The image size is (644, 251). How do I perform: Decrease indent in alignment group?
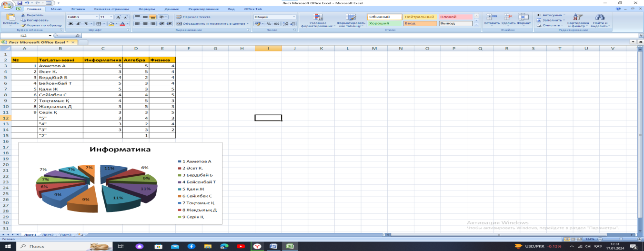point(161,23)
